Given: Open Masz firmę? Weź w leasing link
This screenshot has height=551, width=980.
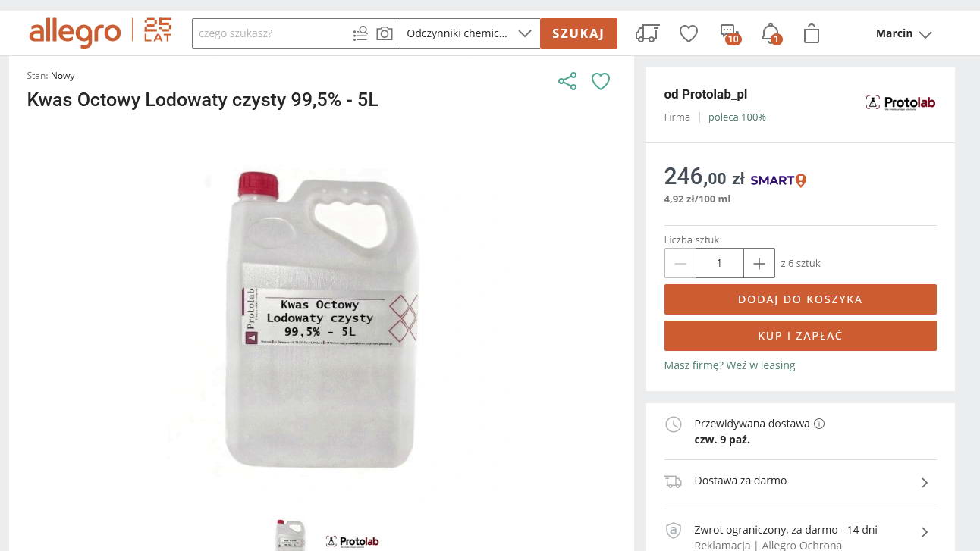Looking at the screenshot, I should pos(730,365).
